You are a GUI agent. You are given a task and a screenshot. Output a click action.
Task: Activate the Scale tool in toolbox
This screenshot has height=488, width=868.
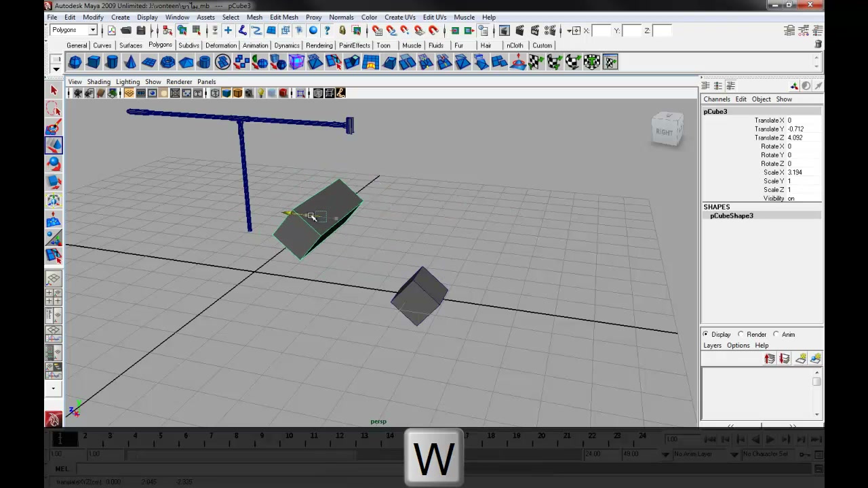pos(54,182)
